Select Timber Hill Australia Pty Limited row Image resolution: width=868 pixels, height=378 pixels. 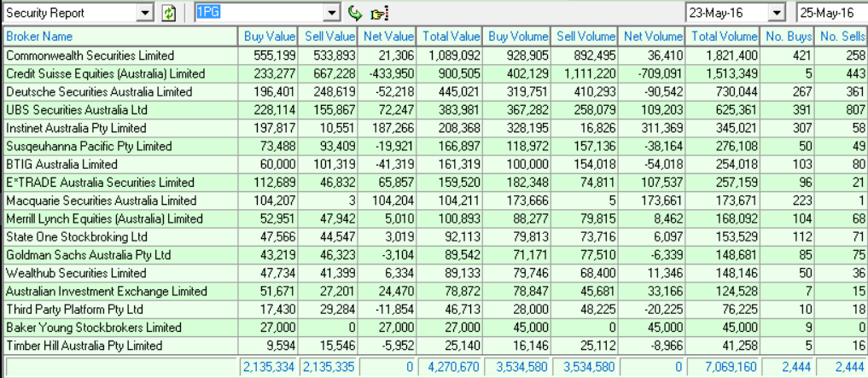[434, 346]
